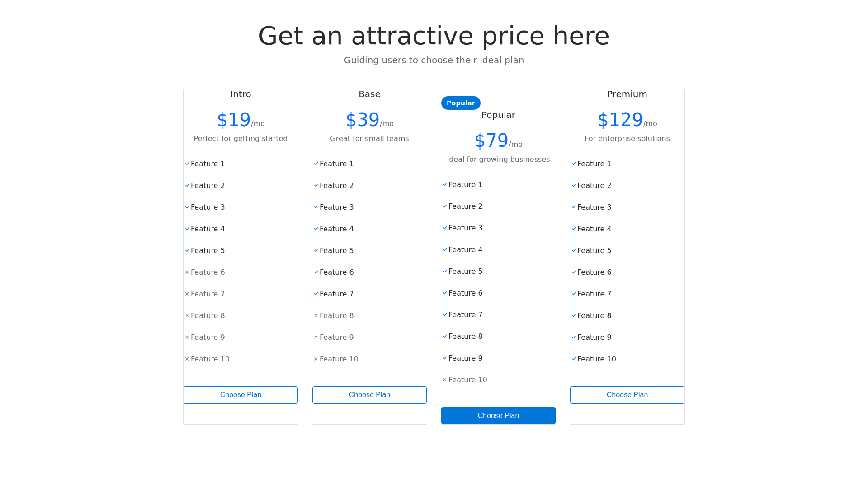The width and height of the screenshot is (868, 488).
Task: Choose the Premium plan button
Action: coord(627,395)
